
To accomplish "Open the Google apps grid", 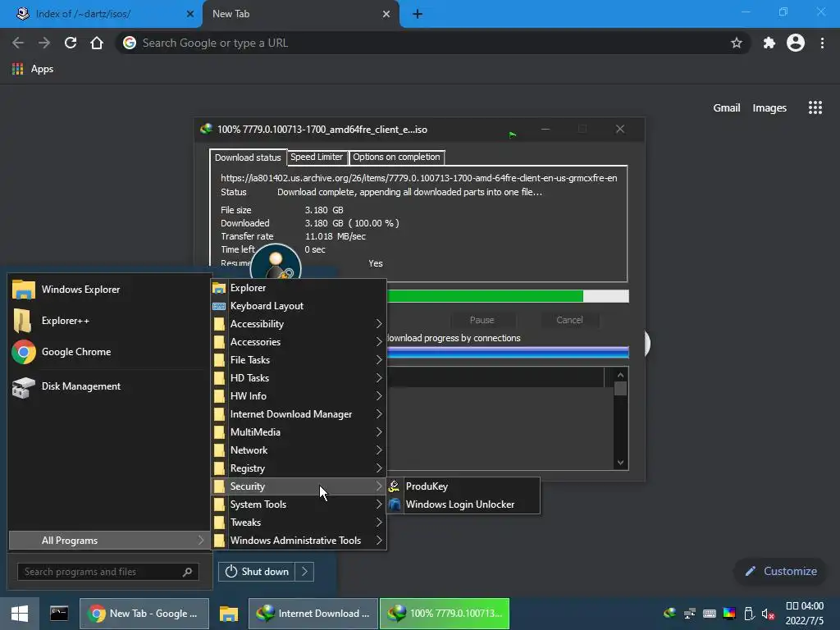I will [x=815, y=107].
